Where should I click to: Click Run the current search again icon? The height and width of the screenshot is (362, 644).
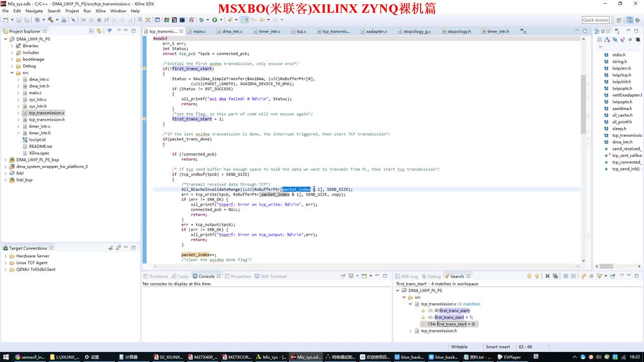(x=584, y=276)
